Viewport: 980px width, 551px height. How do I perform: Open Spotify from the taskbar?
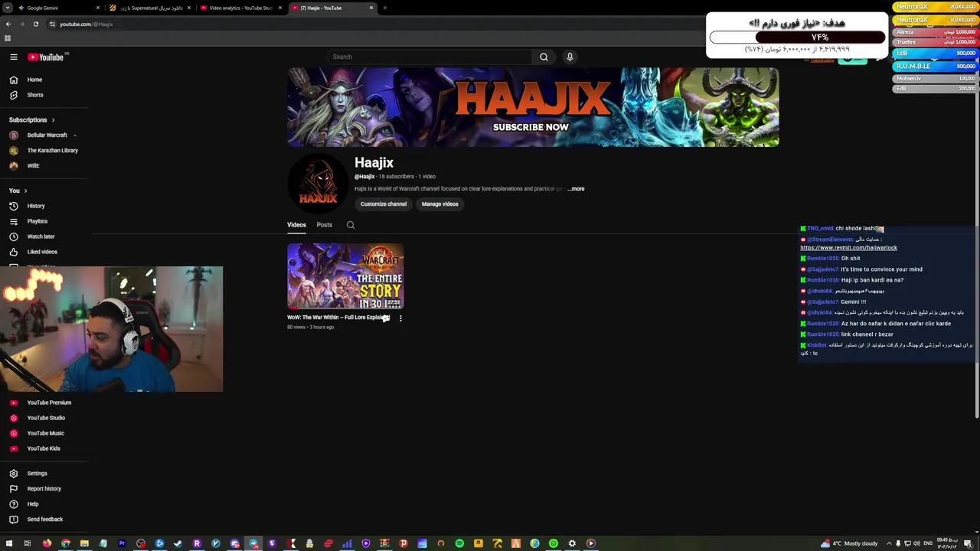tap(459, 543)
